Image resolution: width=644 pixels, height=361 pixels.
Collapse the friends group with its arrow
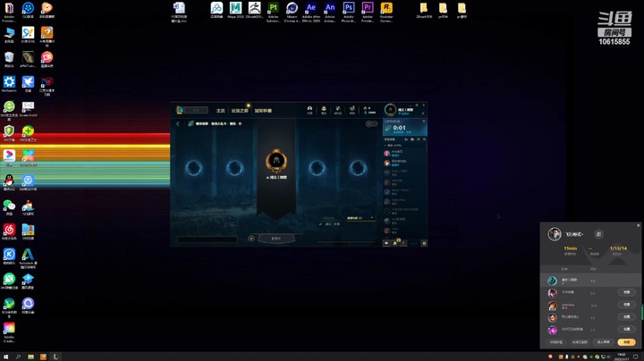click(386, 146)
